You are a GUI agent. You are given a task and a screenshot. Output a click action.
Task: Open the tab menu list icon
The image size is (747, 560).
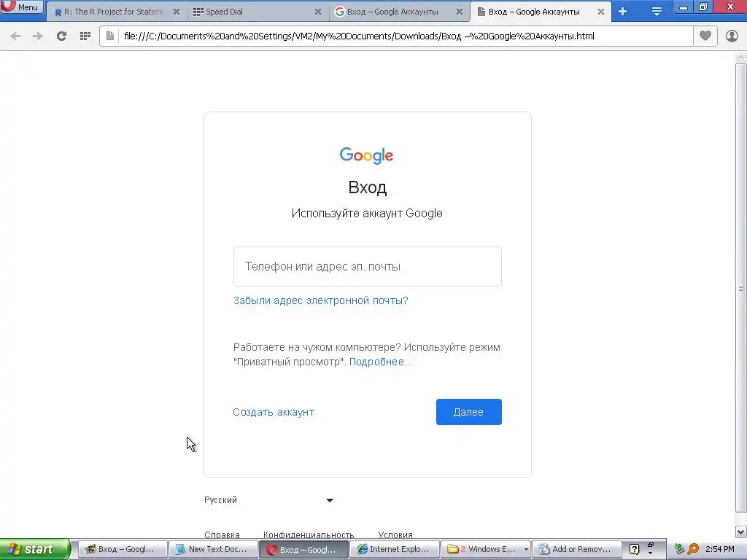(x=657, y=12)
